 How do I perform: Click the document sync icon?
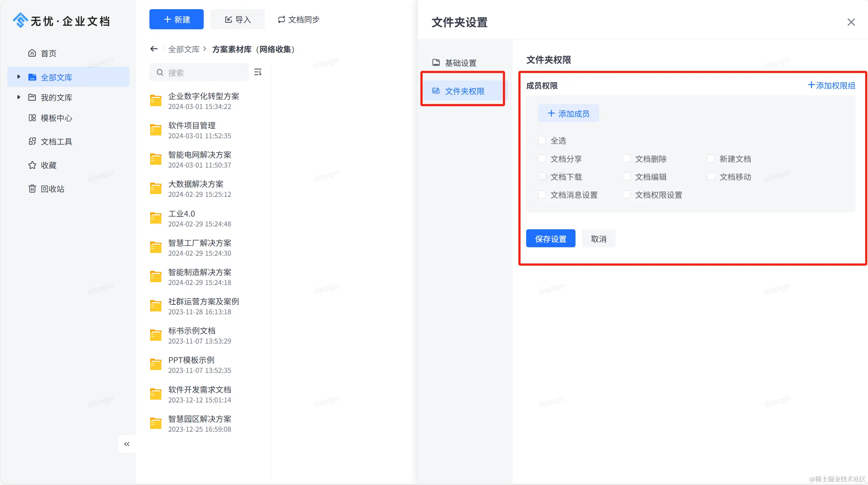click(281, 20)
